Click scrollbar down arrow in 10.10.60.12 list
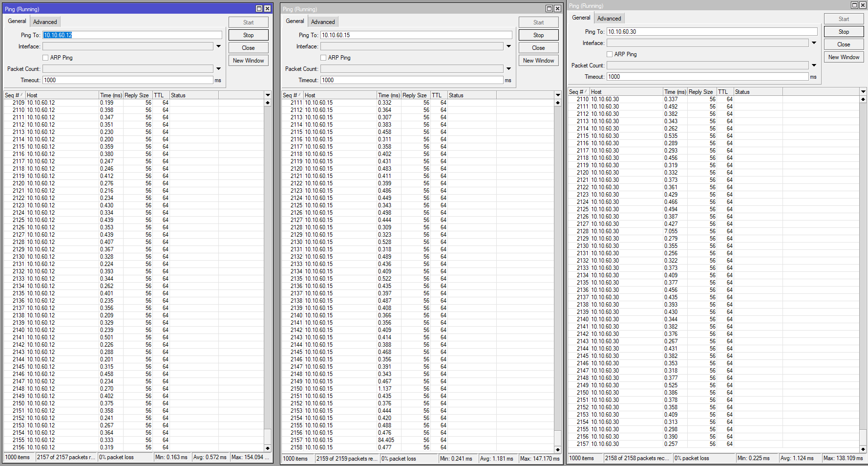Screen dimensions: 868x466 coord(268,448)
